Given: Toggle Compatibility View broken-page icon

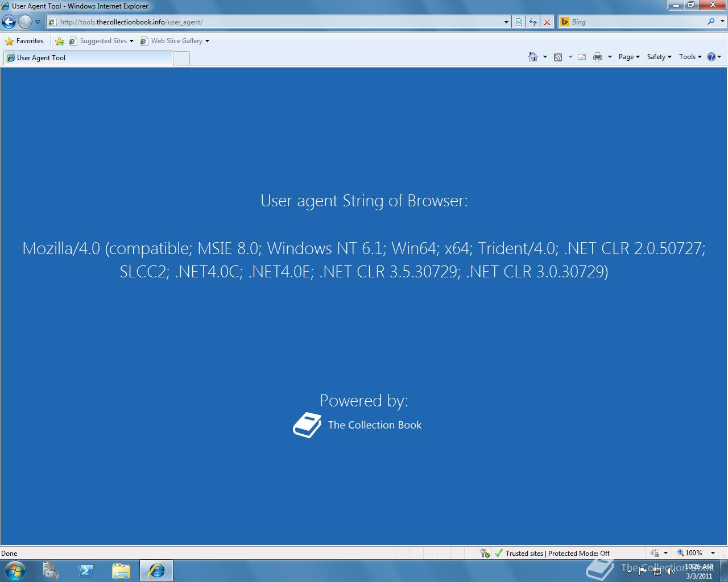Looking at the screenshot, I should [x=519, y=22].
